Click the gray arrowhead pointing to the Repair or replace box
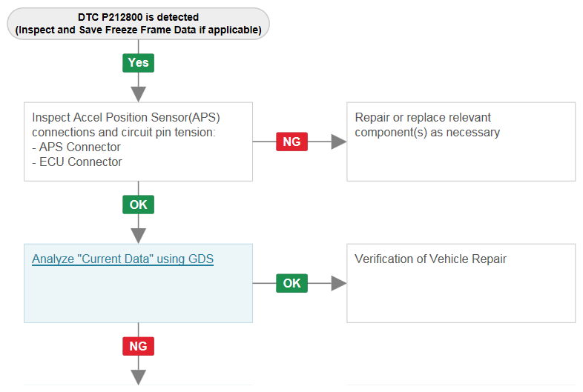583x392 pixels. 338,142
